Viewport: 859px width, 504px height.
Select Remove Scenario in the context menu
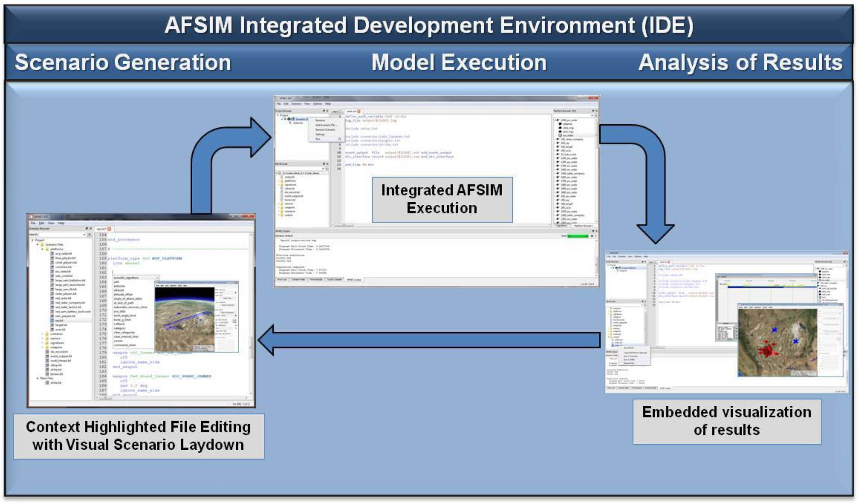click(x=325, y=130)
